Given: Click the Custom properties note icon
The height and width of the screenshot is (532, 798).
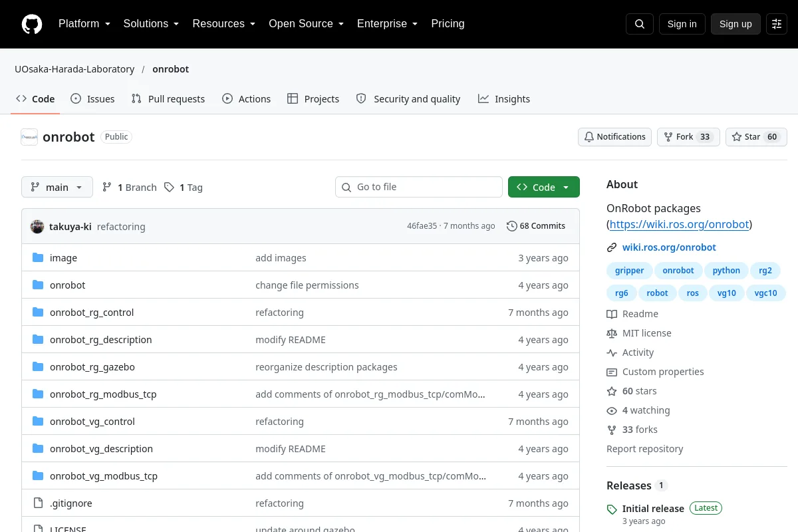Looking at the screenshot, I should click(612, 372).
